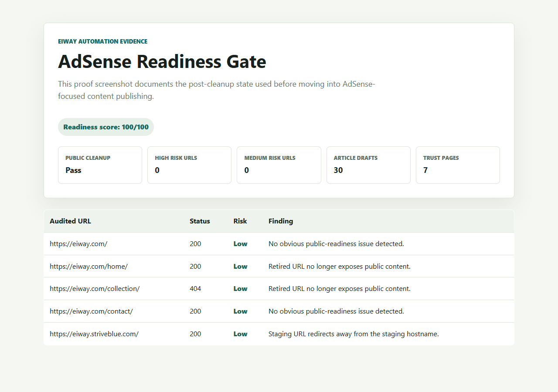Click the finding text in the https://eiway.com/ row
Image resolution: width=558 pixels, height=392 pixels.
click(336, 244)
